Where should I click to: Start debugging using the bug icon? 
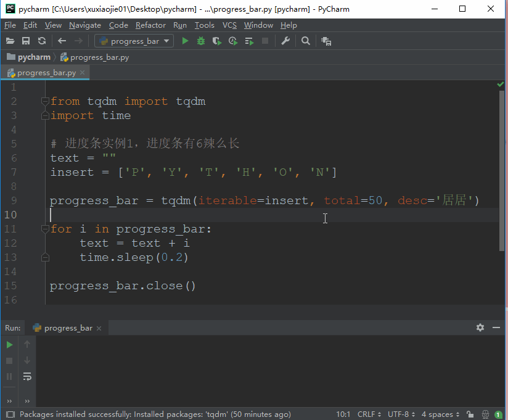click(x=201, y=41)
